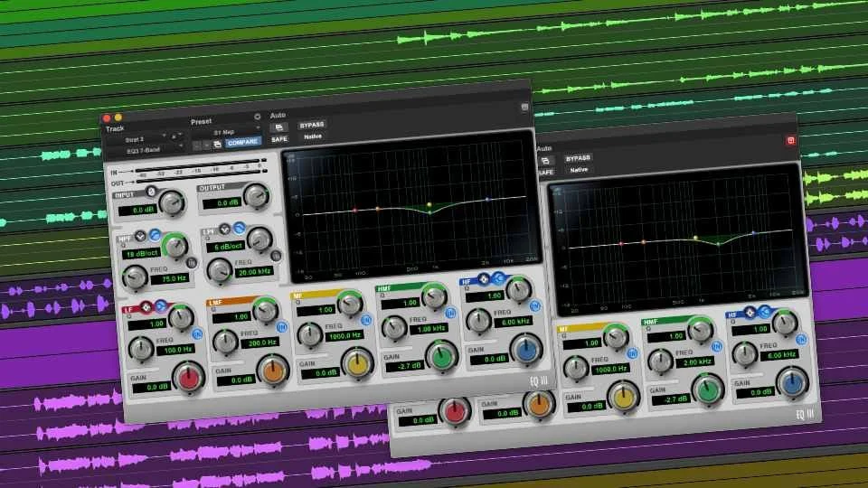Select LF shelf type icon in front window
The image size is (868, 488).
tap(161, 305)
